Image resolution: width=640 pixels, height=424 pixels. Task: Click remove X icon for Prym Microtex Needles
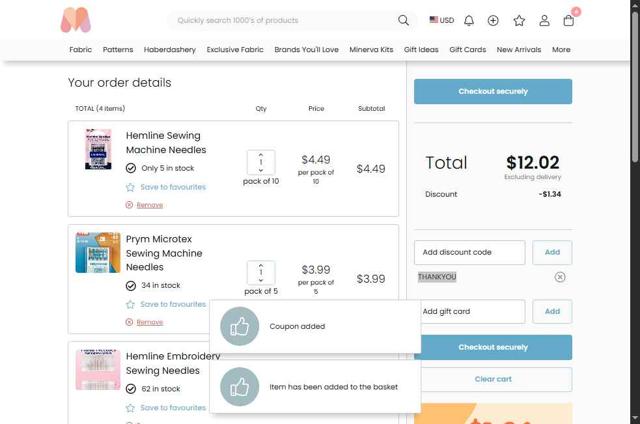click(129, 322)
